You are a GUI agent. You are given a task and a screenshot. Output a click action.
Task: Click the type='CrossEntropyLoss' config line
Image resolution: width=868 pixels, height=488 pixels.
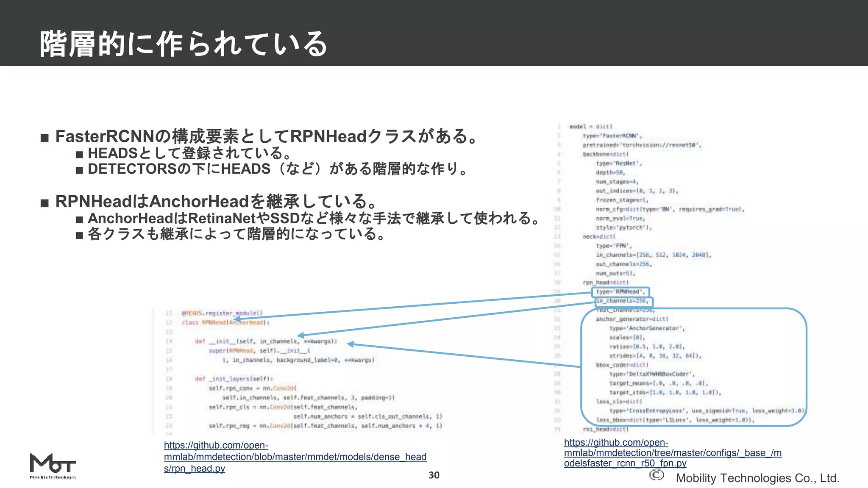click(x=707, y=411)
